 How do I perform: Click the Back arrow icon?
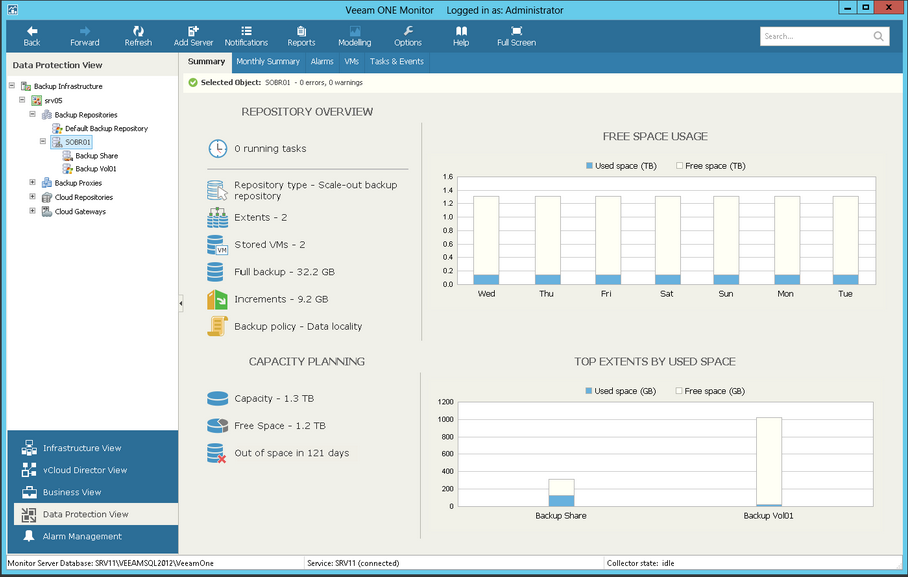pos(32,31)
